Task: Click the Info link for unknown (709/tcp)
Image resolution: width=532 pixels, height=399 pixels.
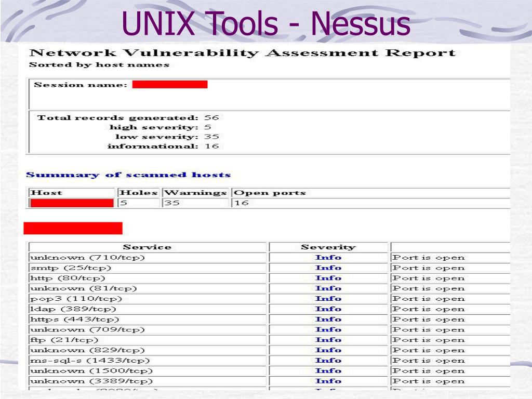Action: tap(328, 329)
